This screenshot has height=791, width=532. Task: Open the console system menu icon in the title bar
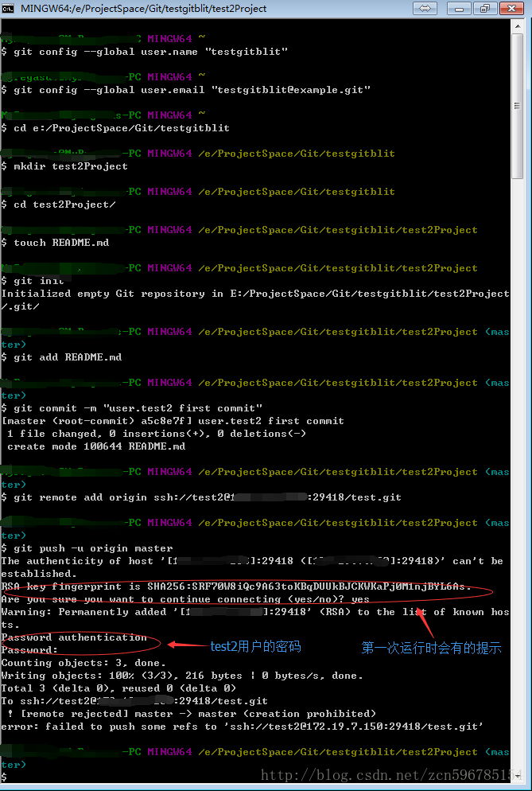point(8,8)
